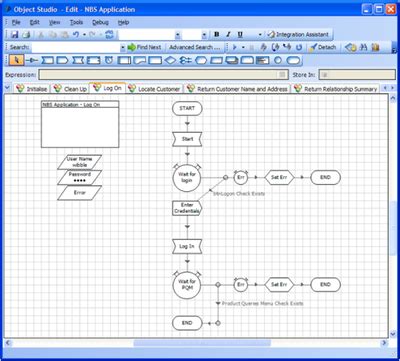The height and width of the screenshot is (361, 400).
Task: Click the Integration Assistant button
Action: coord(298,35)
